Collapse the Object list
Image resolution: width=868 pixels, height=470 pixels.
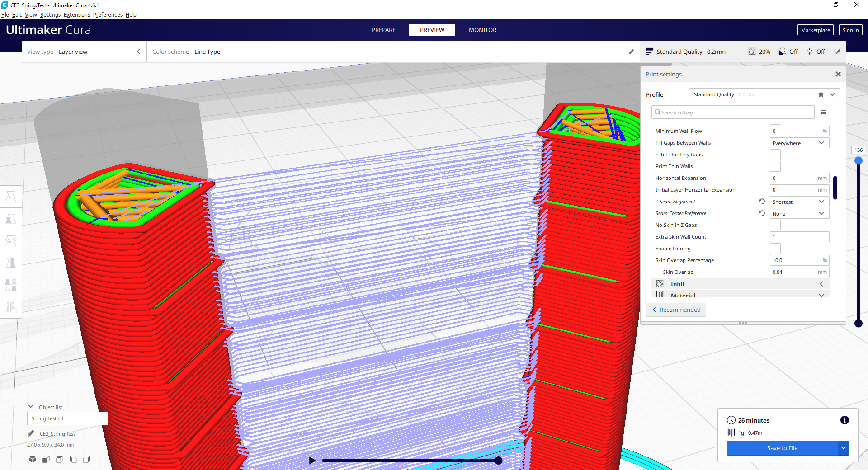tap(31, 407)
